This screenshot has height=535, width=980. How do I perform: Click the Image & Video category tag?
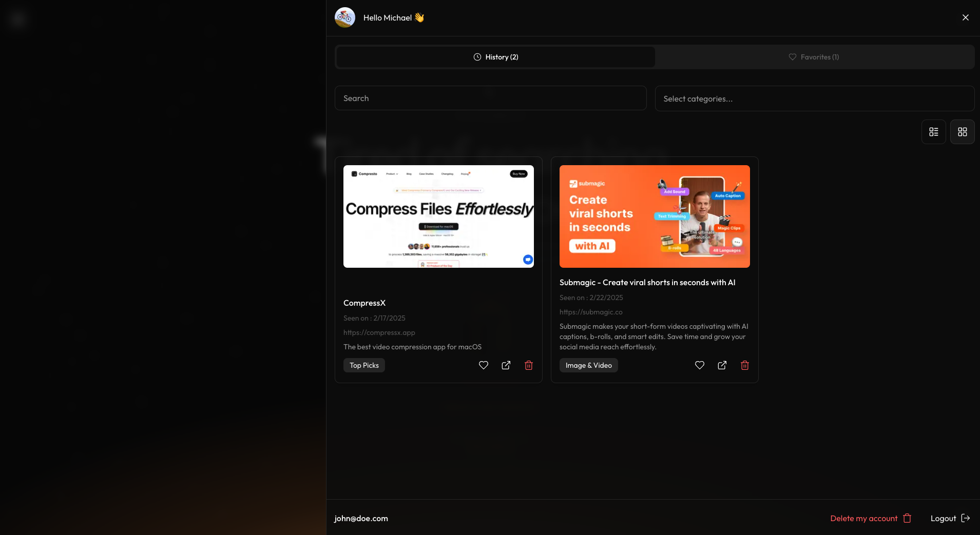tap(588, 365)
